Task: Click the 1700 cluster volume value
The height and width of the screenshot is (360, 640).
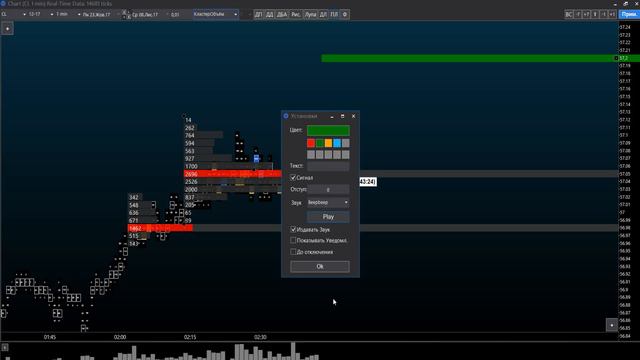Action: click(191, 167)
